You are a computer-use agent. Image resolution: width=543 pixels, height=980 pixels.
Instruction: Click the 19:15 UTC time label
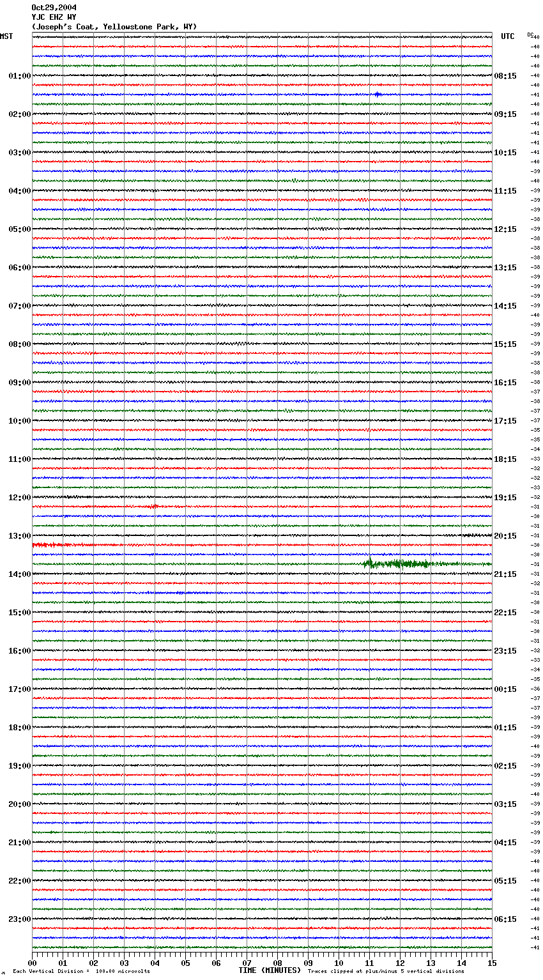505,498
